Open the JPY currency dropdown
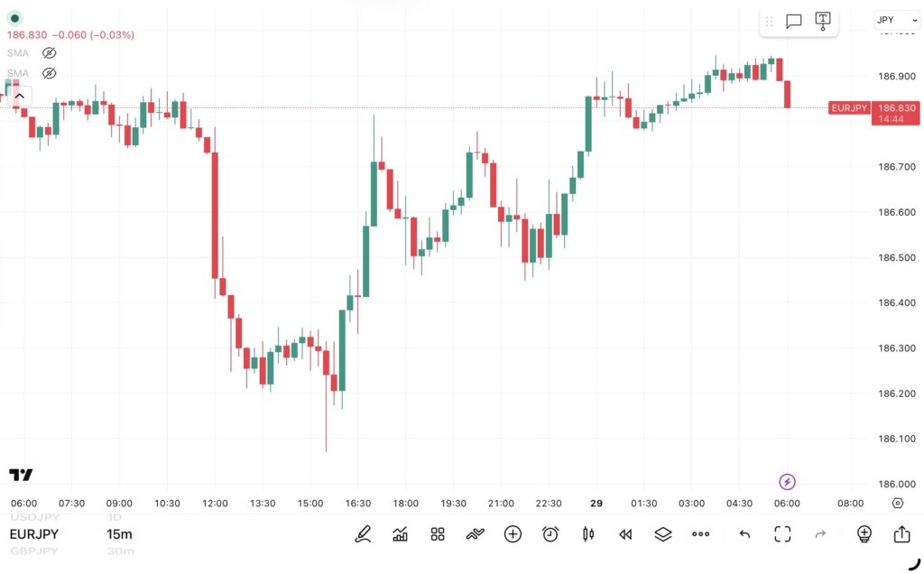924x574 pixels. tap(897, 20)
